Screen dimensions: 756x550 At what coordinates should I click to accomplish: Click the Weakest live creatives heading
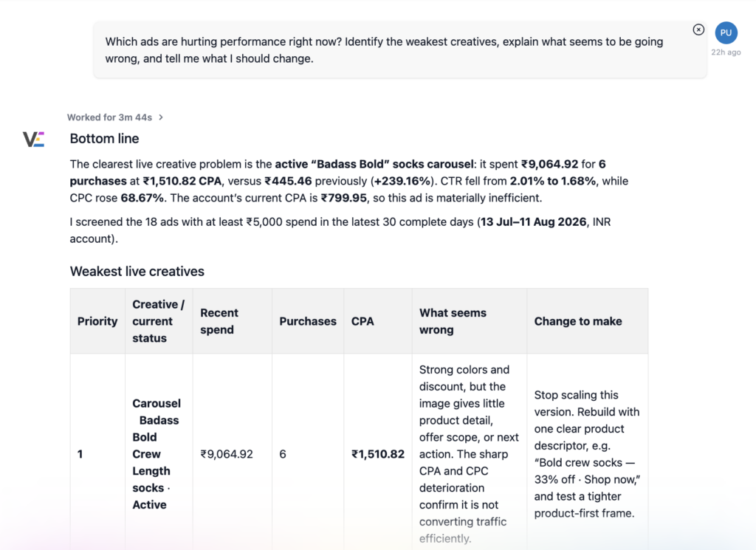tap(137, 272)
